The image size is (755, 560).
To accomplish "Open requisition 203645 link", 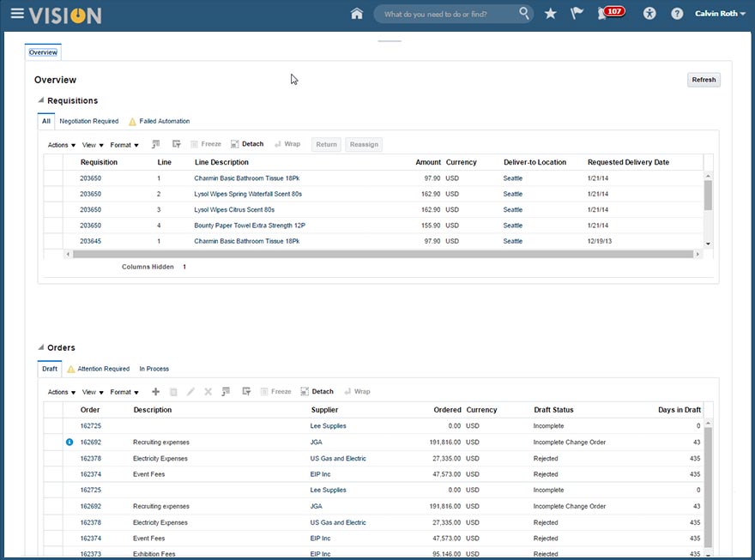I will [x=90, y=241].
